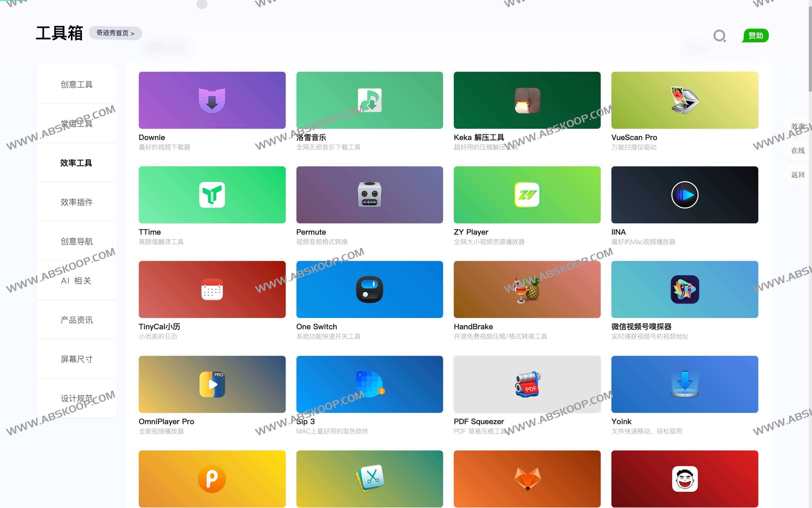Select the 常用工具 category
The height and width of the screenshot is (508, 812).
77,124
